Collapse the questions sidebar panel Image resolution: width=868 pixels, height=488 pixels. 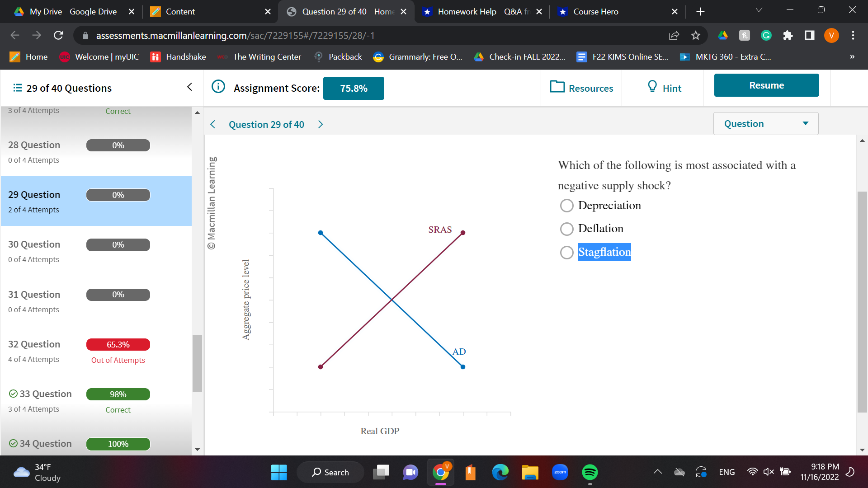click(189, 87)
